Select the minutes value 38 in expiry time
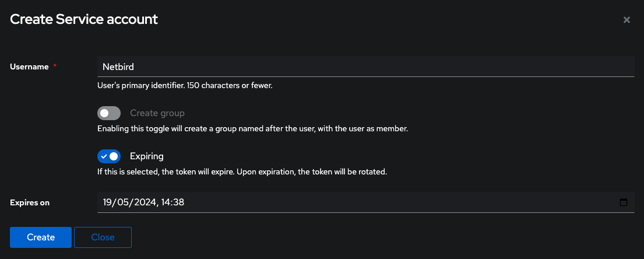 click(179, 202)
